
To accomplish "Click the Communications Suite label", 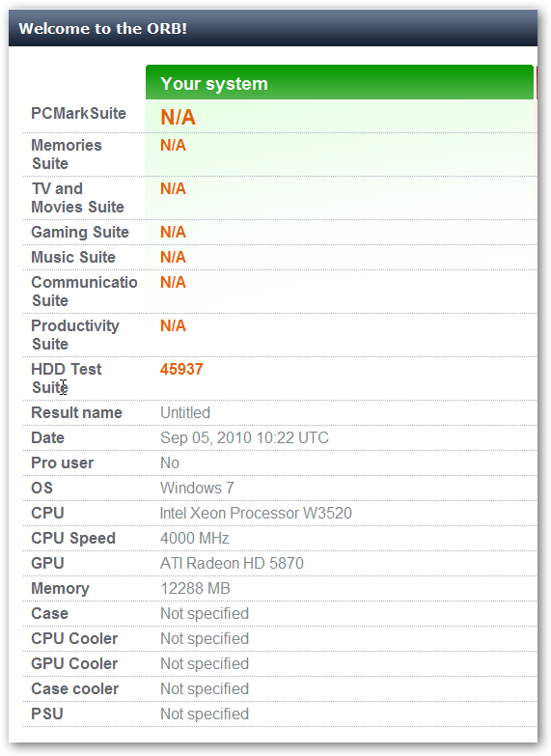I will [x=84, y=292].
